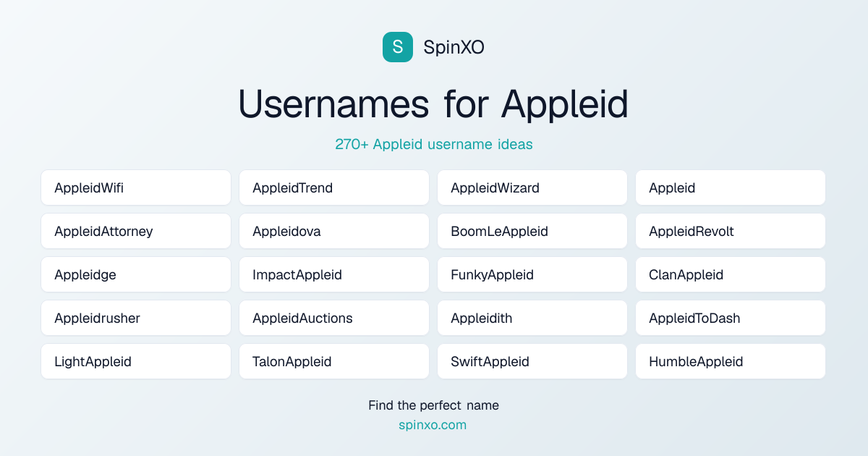The image size is (868, 456).
Task: Select AppleidAttorney username
Action: point(136,232)
